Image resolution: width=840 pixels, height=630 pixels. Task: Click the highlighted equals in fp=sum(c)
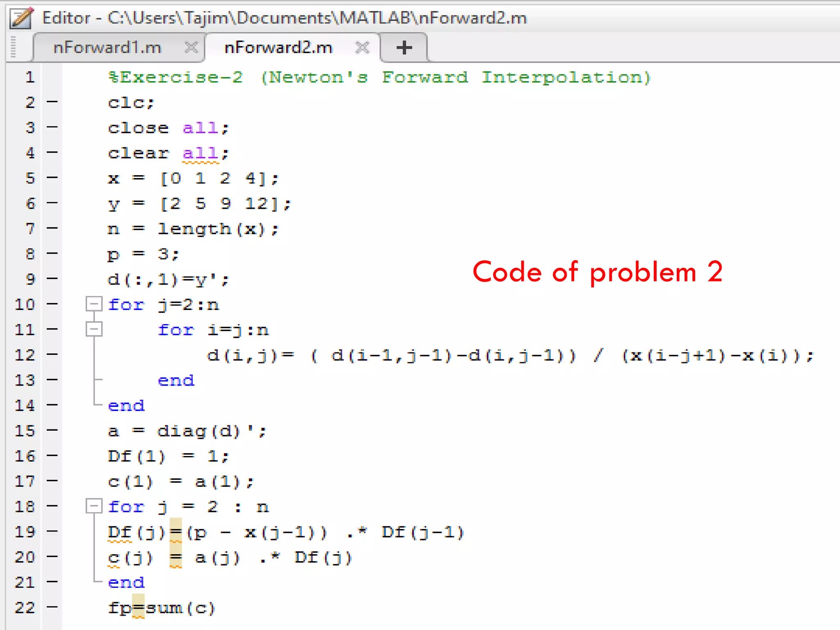coord(138,607)
